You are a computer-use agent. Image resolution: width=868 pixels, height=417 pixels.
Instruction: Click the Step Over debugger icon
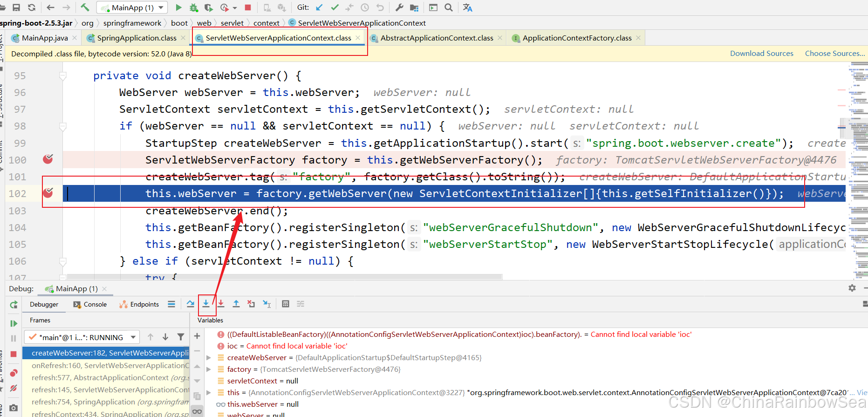point(190,304)
